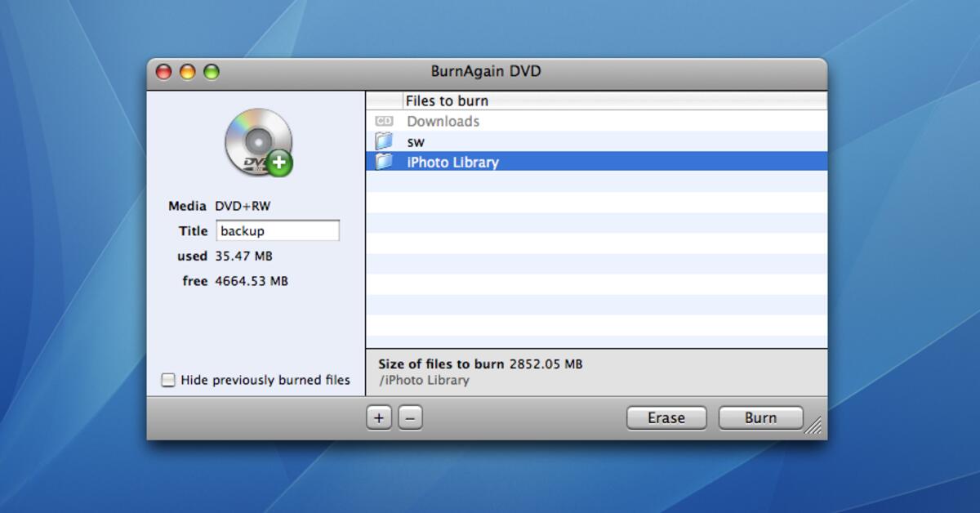
Task: Minimize the window using the yellow button
Action: 188,72
